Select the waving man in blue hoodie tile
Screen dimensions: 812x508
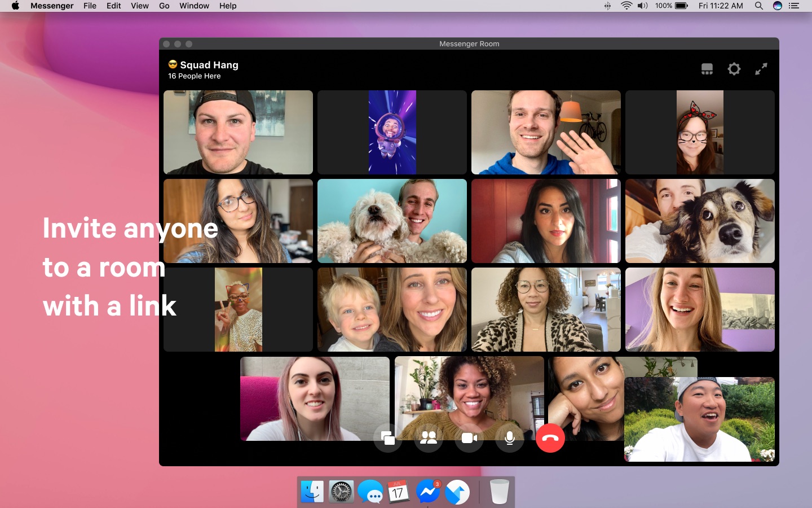[x=546, y=132]
